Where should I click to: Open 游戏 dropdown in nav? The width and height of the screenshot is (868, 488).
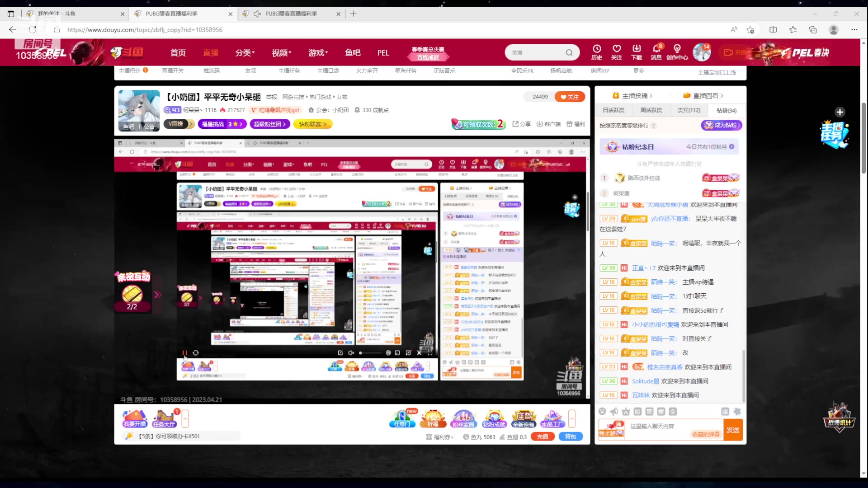coord(318,53)
